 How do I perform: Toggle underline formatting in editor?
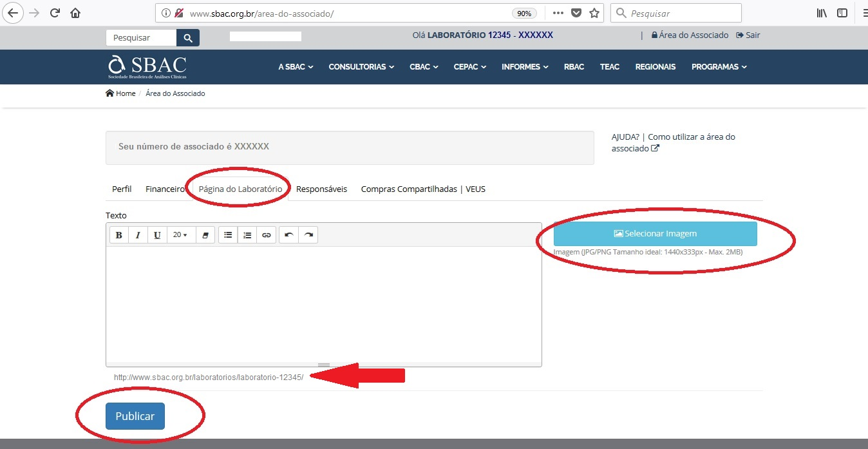[x=157, y=235]
